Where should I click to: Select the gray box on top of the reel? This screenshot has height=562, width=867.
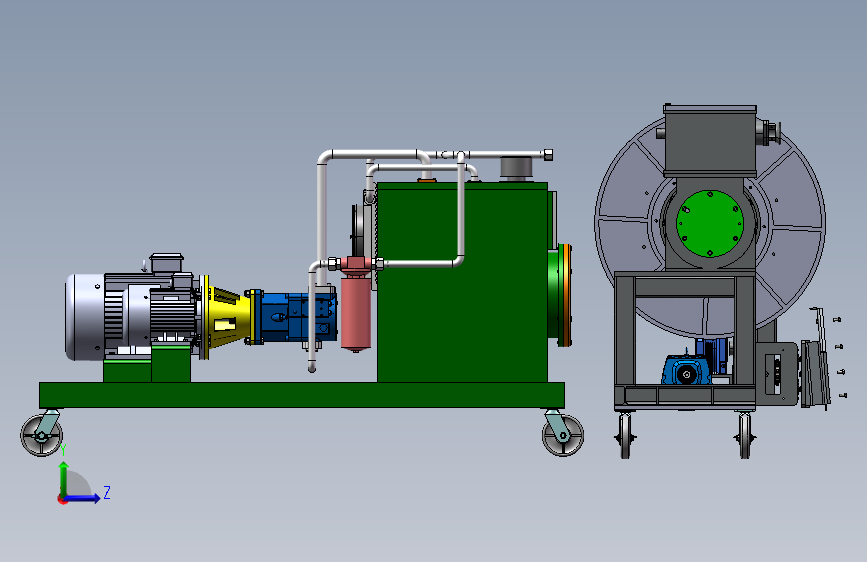(x=710, y=140)
